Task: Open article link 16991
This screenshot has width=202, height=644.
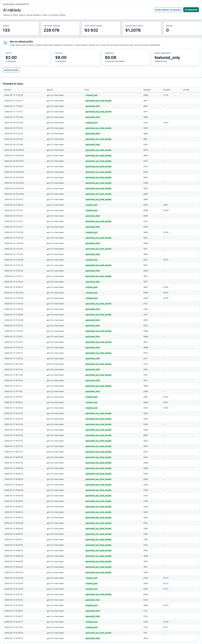Action: point(165,205)
